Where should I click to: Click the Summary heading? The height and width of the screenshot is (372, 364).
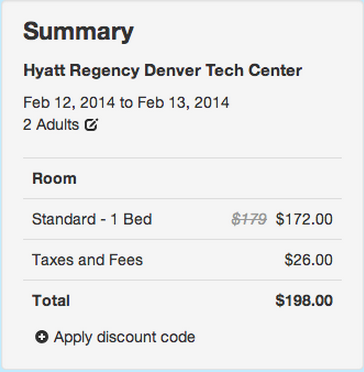(x=78, y=32)
